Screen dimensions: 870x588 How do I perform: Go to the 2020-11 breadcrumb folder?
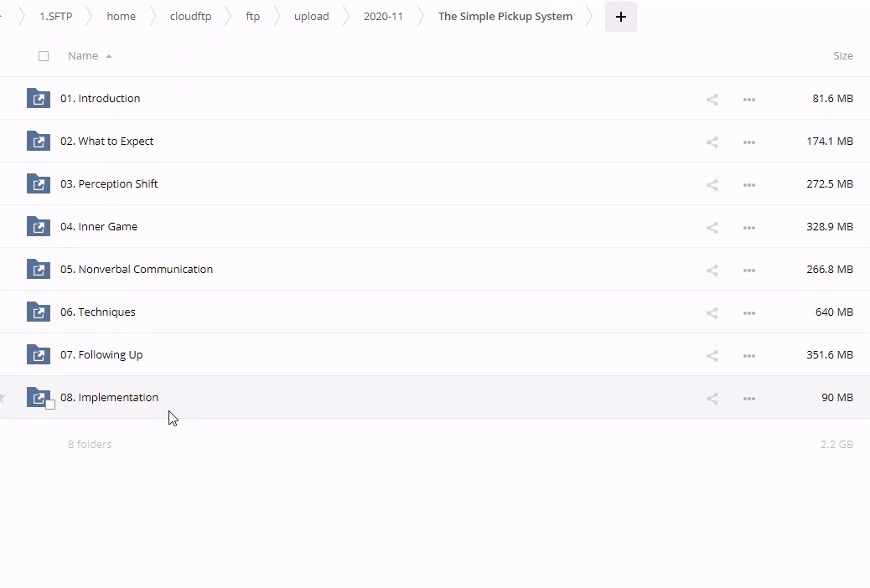(383, 17)
